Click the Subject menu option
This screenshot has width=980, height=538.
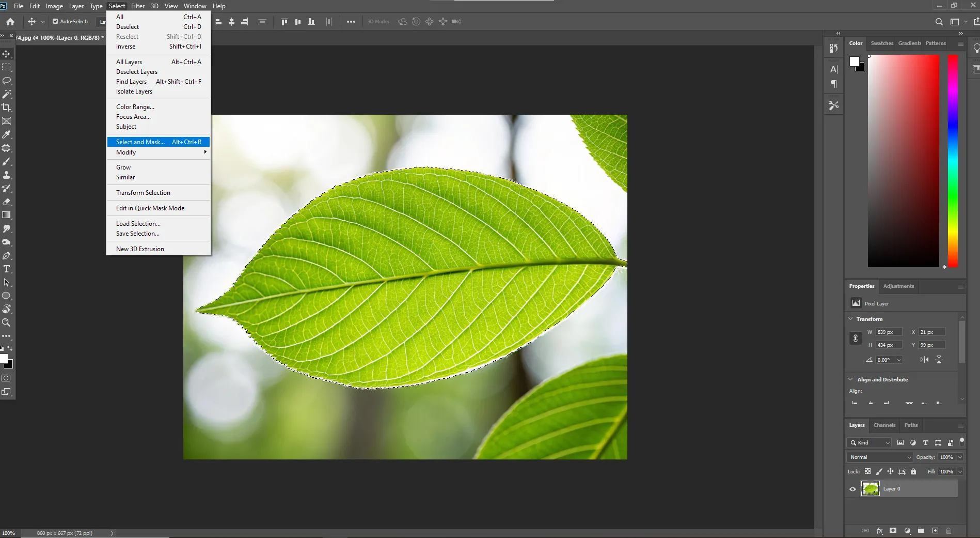coord(126,127)
